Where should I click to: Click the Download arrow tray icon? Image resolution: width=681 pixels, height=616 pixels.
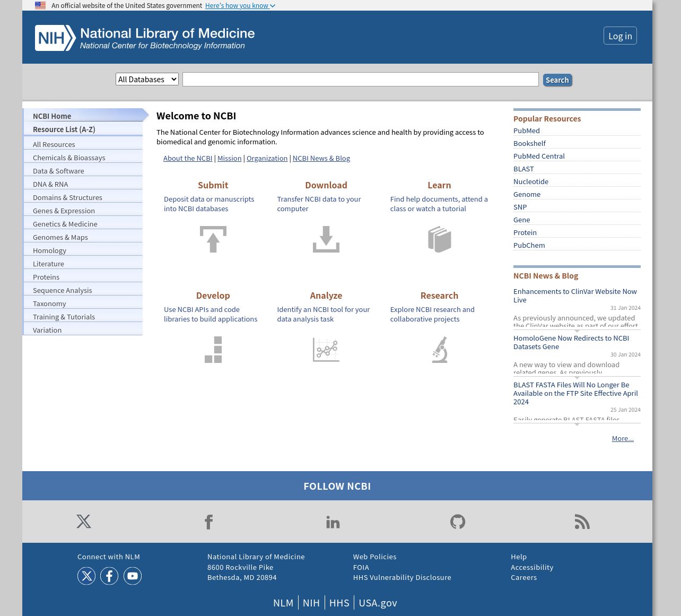pyautogui.click(x=326, y=239)
